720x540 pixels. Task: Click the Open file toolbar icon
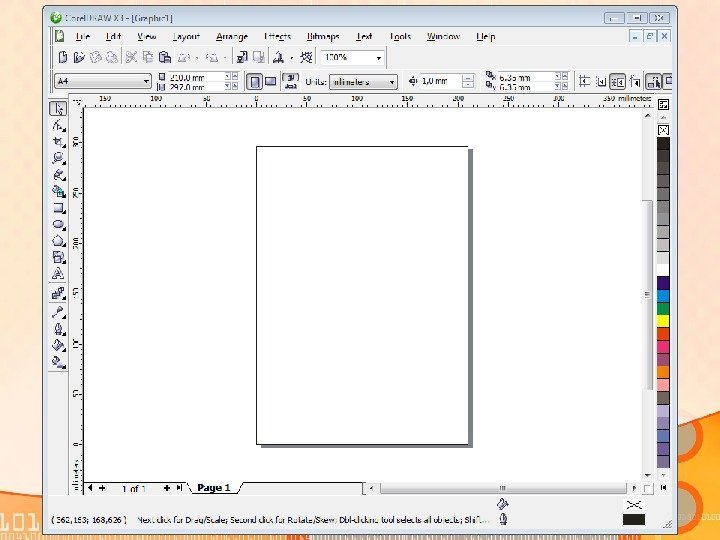tap(79, 57)
